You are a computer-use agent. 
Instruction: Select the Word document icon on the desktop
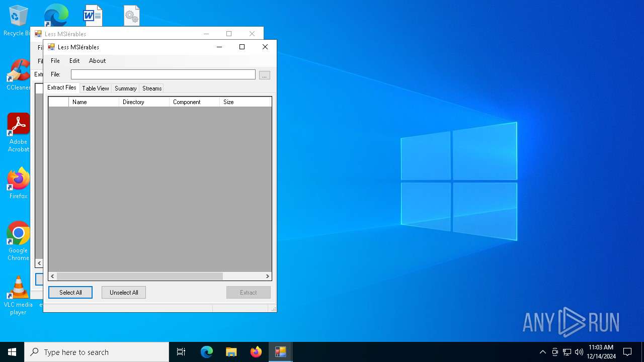93,16
